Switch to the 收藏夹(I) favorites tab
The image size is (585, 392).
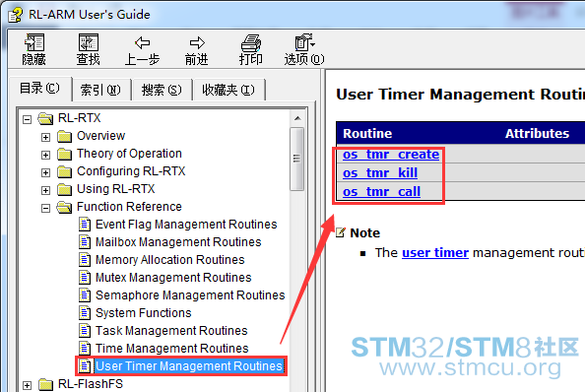tap(228, 90)
